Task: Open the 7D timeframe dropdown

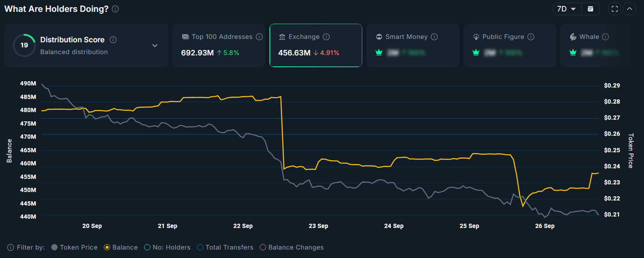Action: [x=567, y=8]
